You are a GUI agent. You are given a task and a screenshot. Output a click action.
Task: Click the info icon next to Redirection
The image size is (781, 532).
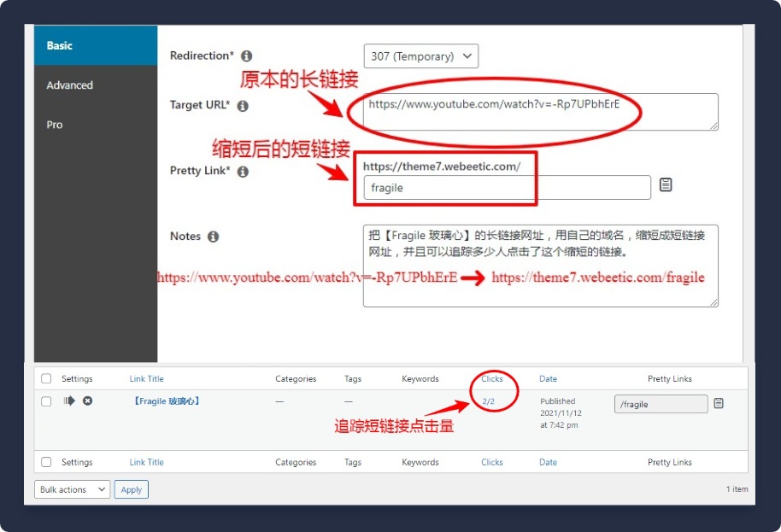(x=247, y=56)
